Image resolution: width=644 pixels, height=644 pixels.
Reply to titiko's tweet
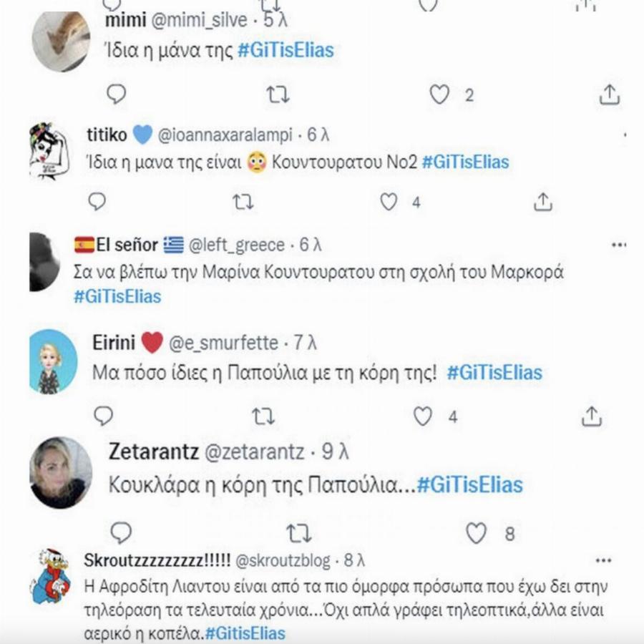(97, 203)
